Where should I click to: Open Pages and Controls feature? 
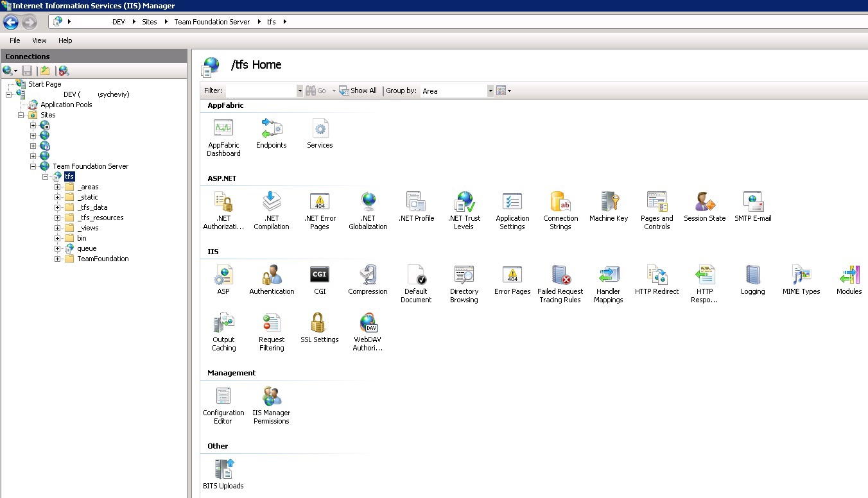[657, 210]
